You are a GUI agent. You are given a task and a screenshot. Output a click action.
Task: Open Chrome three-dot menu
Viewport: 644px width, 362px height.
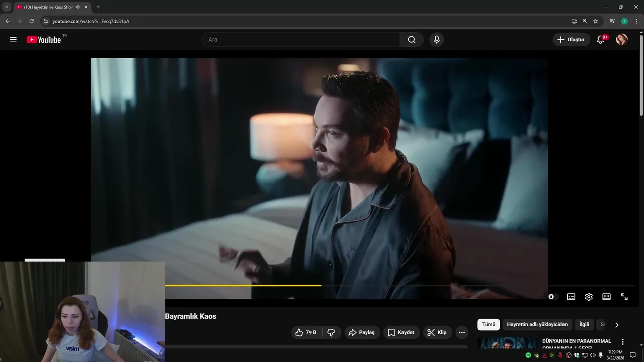(x=636, y=21)
